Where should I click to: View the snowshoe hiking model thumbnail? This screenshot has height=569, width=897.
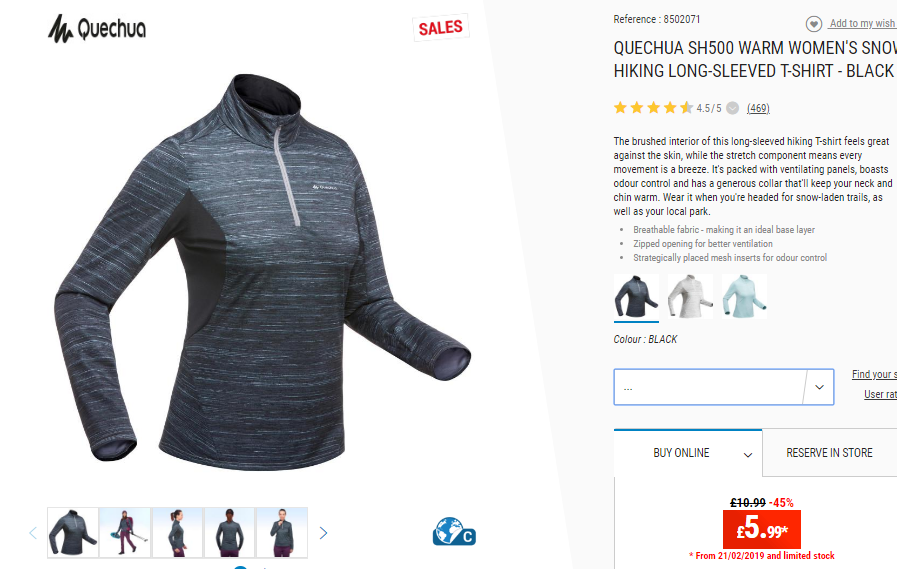coord(125,532)
